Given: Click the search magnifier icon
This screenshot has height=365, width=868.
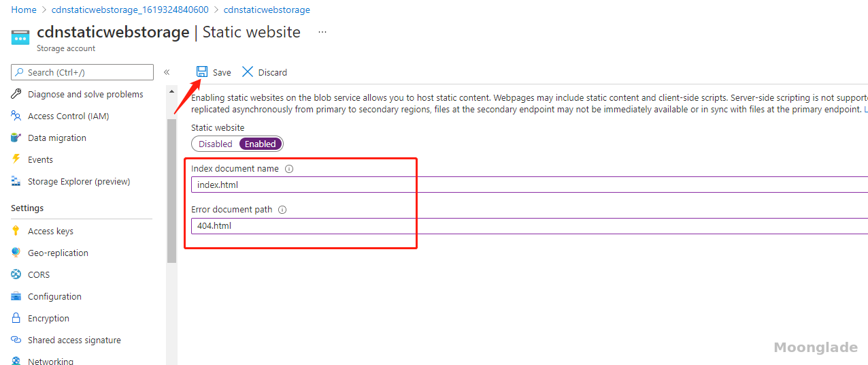Looking at the screenshot, I should pyautogui.click(x=19, y=72).
